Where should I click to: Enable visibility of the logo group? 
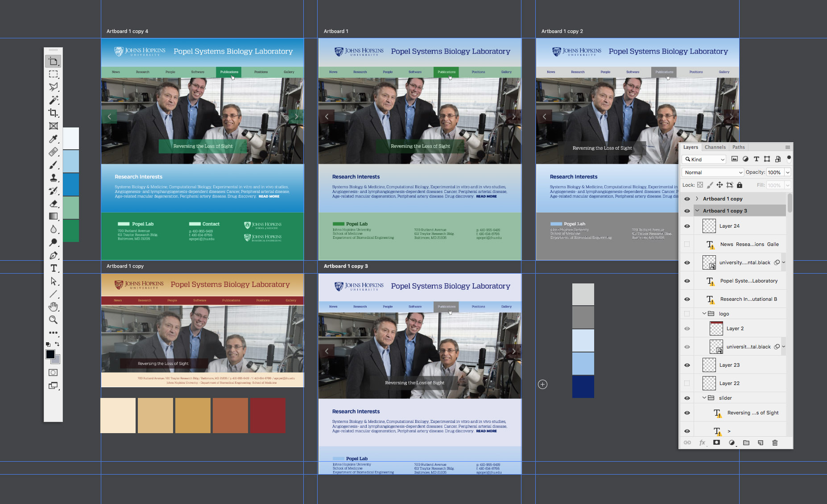click(x=687, y=313)
